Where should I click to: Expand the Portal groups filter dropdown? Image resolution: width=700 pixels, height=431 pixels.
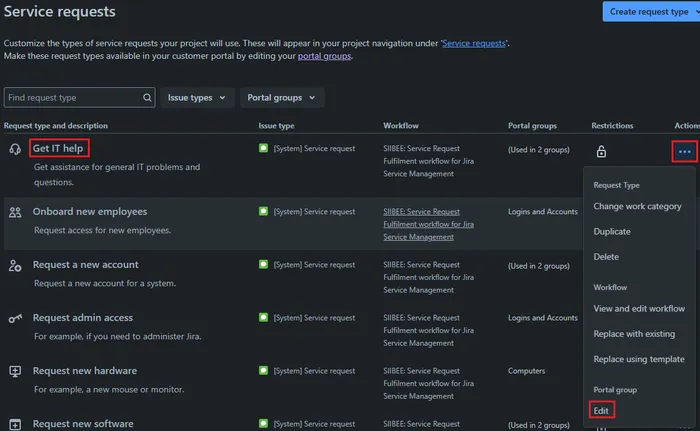281,98
